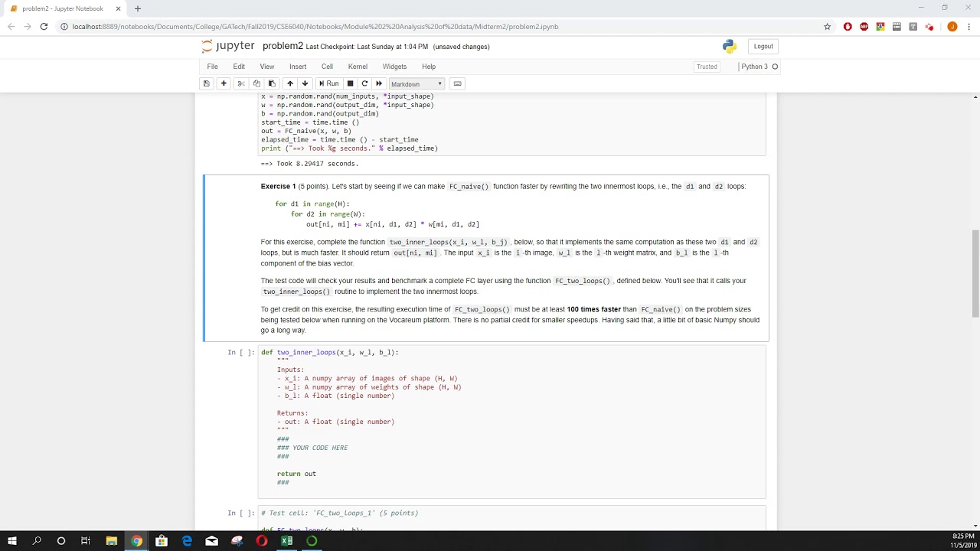Click the Python 3 kernel idle indicator circle

click(x=775, y=67)
